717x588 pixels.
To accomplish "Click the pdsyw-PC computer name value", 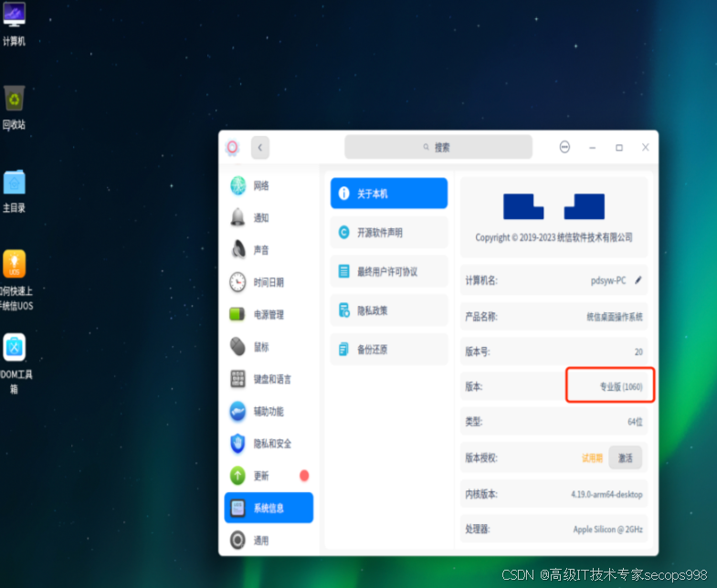I will (x=608, y=280).
